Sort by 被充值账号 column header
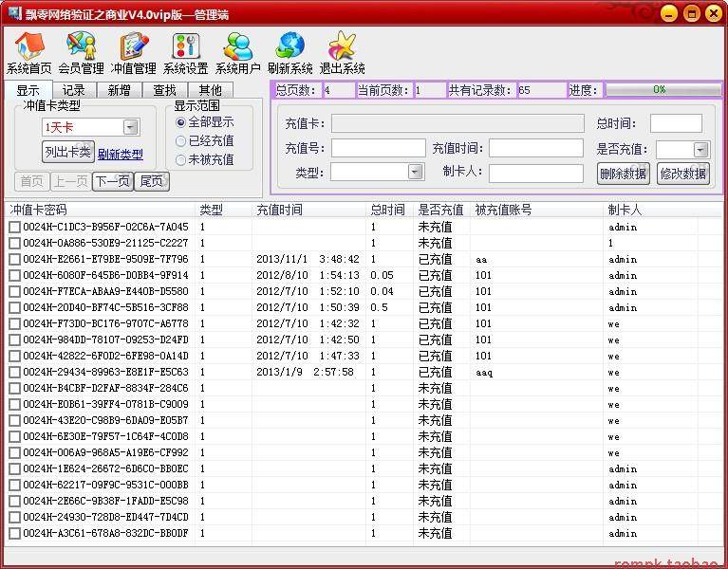 (x=537, y=210)
